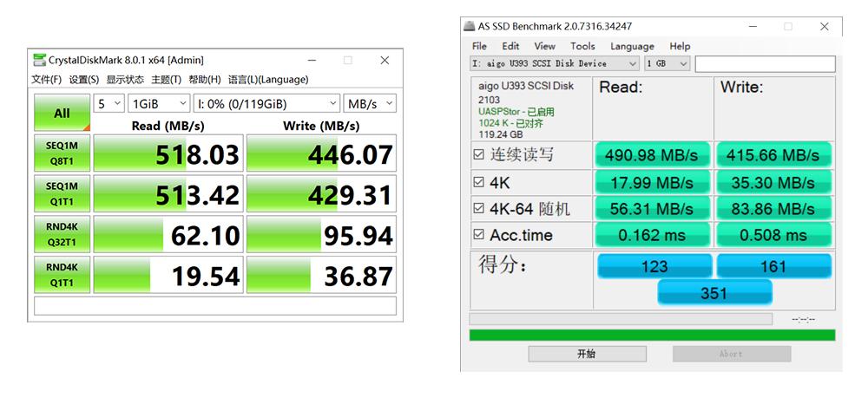The image size is (868, 404).
Task: Toggle the 4K test checkbox
Action: 479,182
